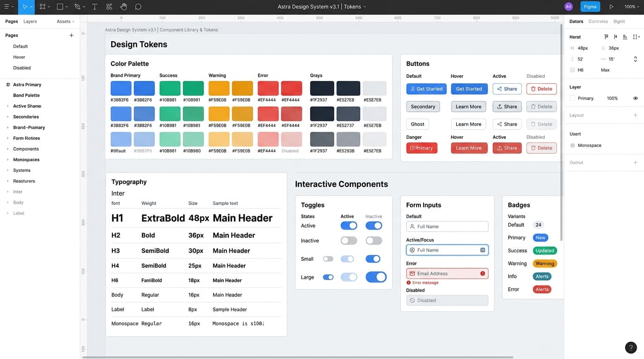The width and height of the screenshot is (644, 359).
Task: Toggle the first Inactive row switch
Action: click(349, 241)
